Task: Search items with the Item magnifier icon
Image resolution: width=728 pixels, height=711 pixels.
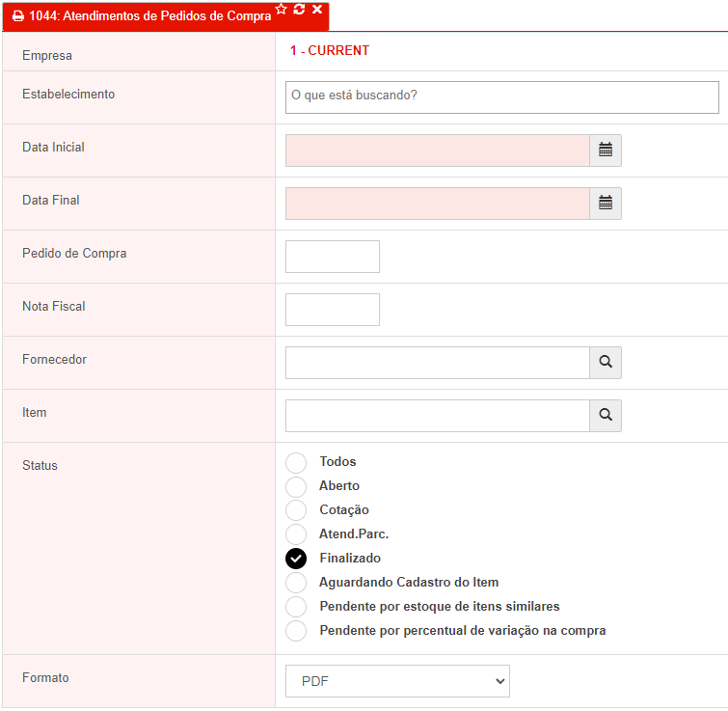Action: pyautogui.click(x=606, y=416)
